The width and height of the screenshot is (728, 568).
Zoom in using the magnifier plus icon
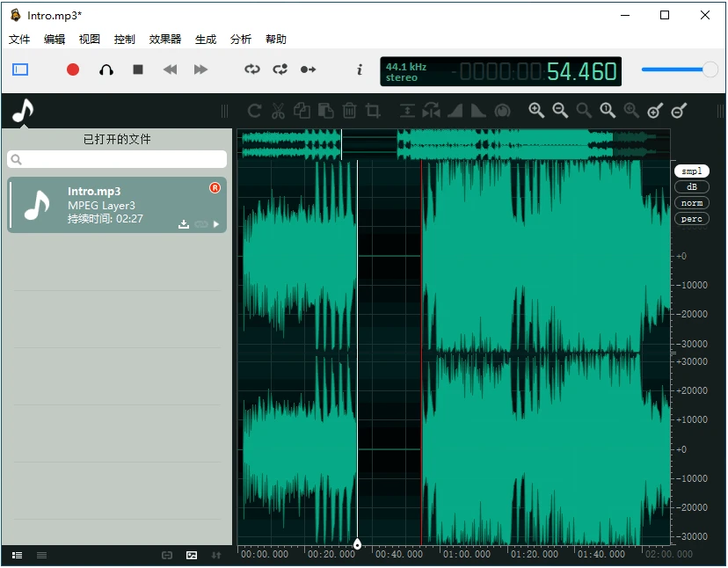pos(537,110)
